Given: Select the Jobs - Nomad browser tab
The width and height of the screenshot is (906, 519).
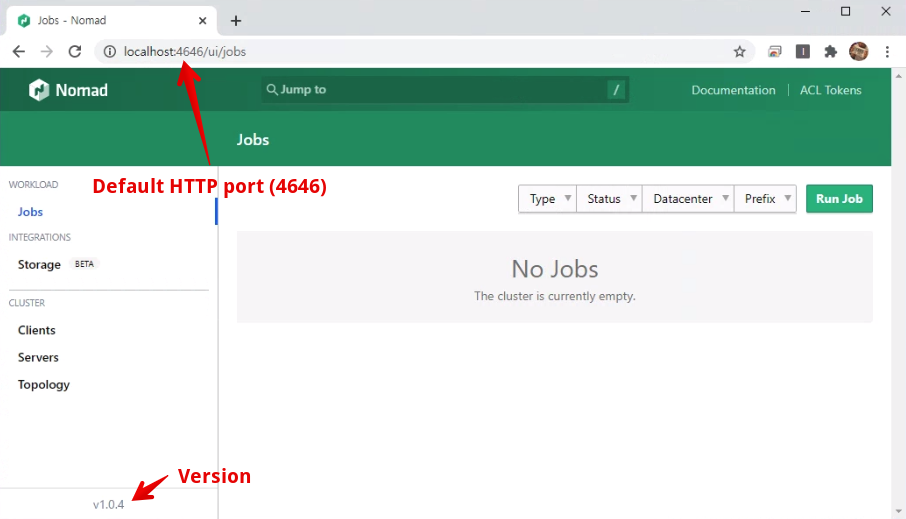Looking at the screenshot, I should tap(112, 21).
